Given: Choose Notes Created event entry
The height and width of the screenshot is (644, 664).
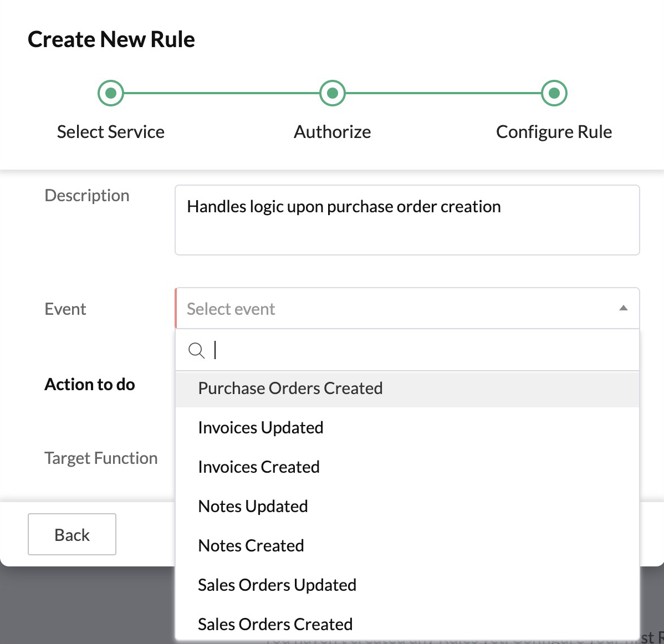Looking at the screenshot, I should 251,545.
